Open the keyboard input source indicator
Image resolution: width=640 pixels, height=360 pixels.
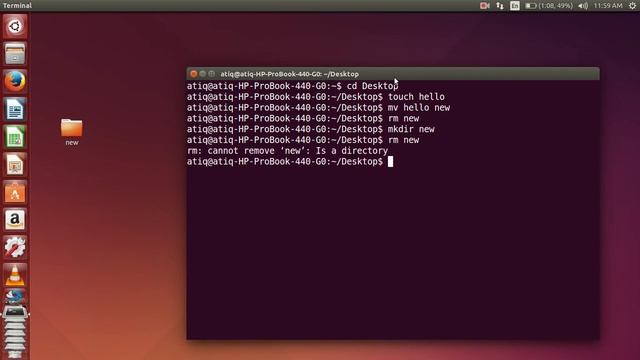(x=515, y=6)
